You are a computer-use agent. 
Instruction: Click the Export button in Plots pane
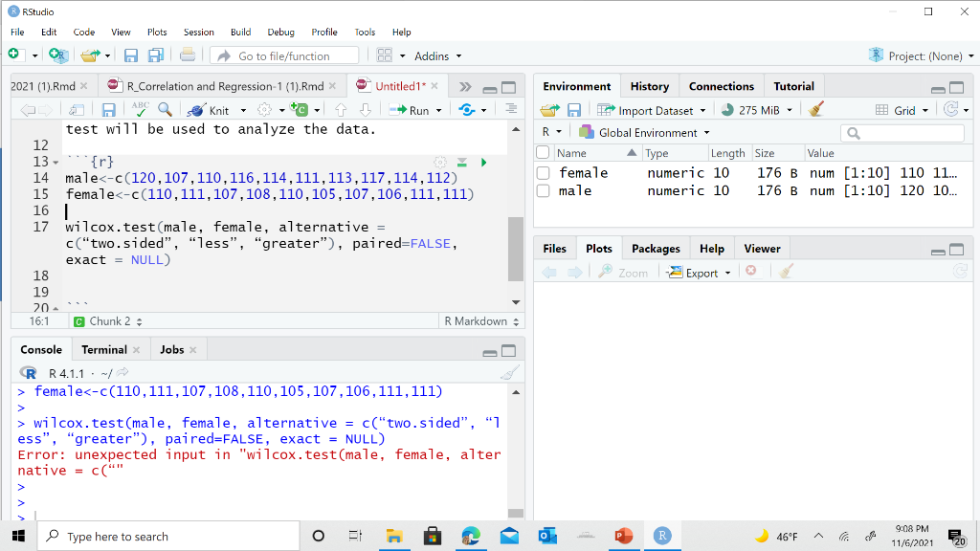click(x=701, y=273)
